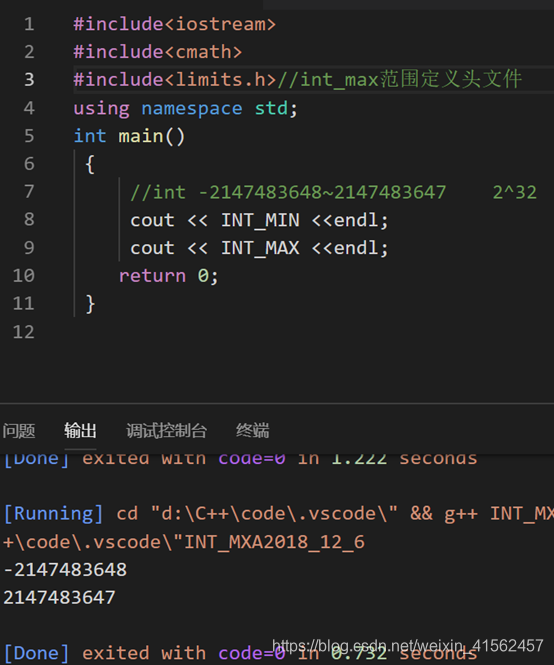Click 'endl' on the INT_MAX line
Image resolution: width=554 pixels, height=665 pixels.
click(x=355, y=248)
